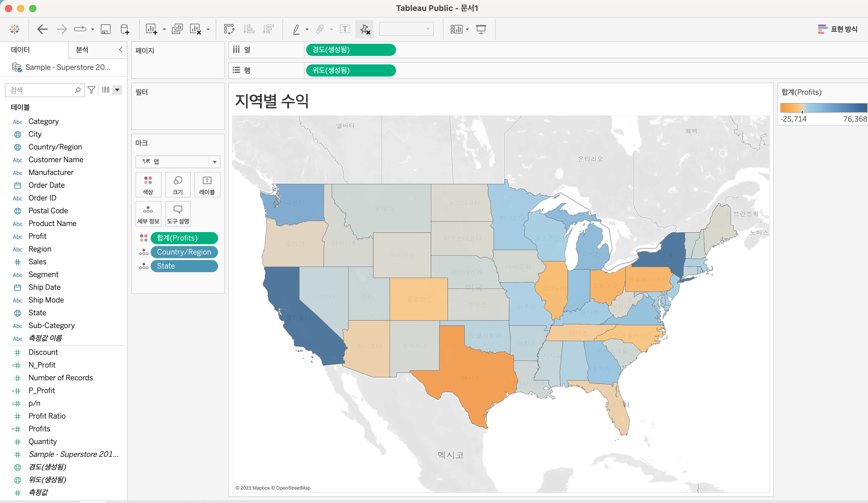Open the replay animation dropdown arrow
The height and width of the screenshot is (503, 868).
[92, 30]
